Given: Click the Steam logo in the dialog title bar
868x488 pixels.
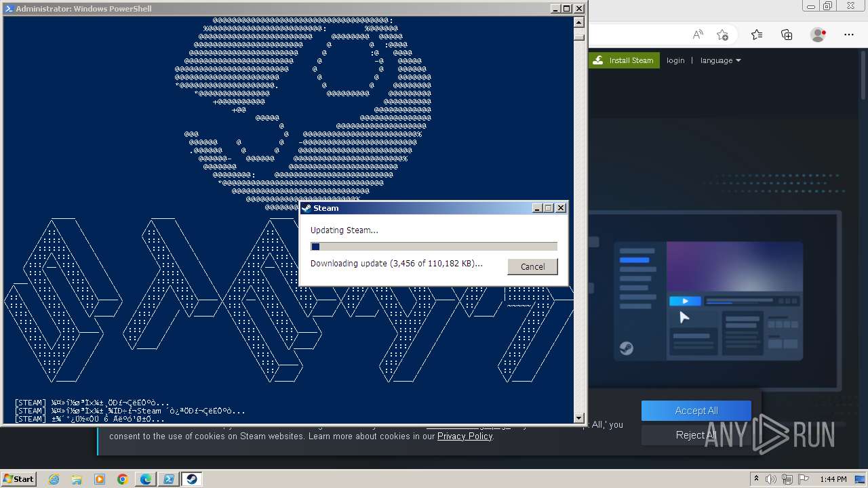Looking at the screenshot, I should [x=307, y=208].
